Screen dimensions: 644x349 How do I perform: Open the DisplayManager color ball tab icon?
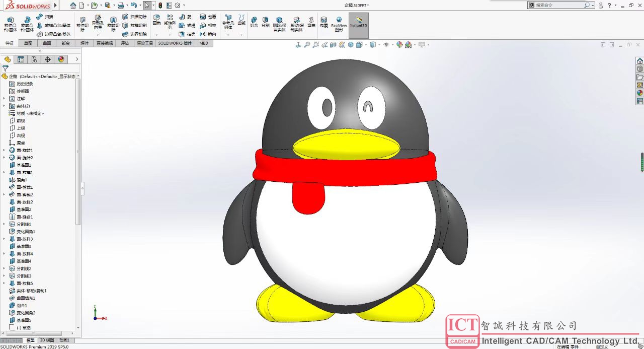tap(61, 59)
